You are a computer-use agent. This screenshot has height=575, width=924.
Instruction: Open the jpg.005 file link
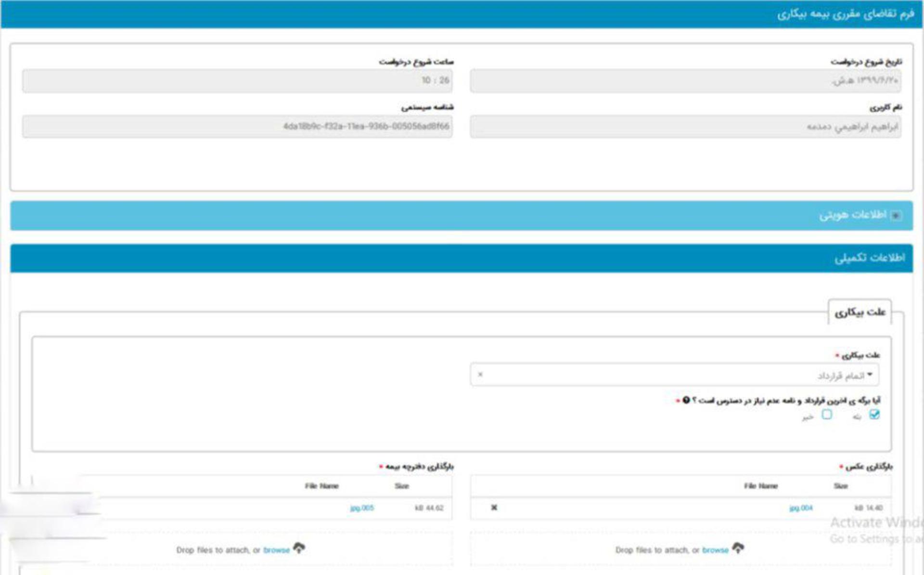pos(362,508)
